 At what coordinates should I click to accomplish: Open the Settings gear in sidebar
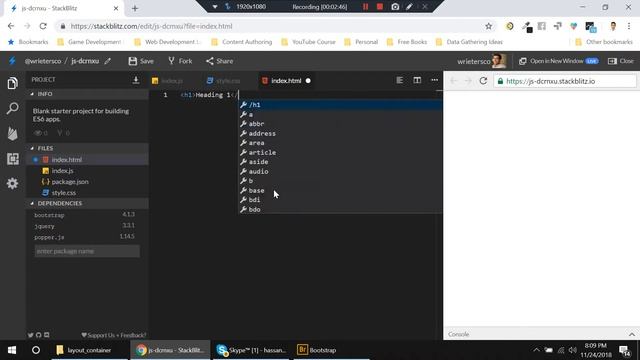pyautogui.click(x=13, y=183)
